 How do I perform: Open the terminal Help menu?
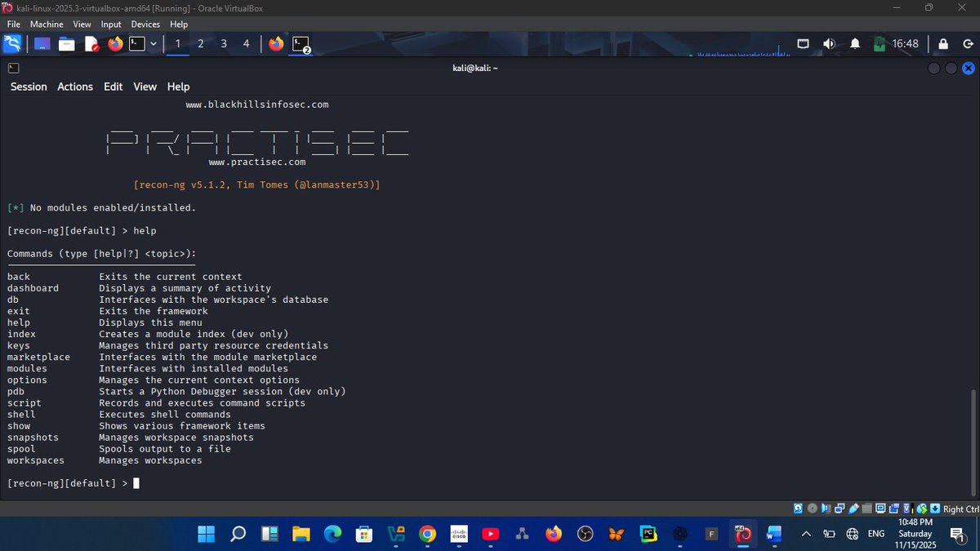coord(178,87)
